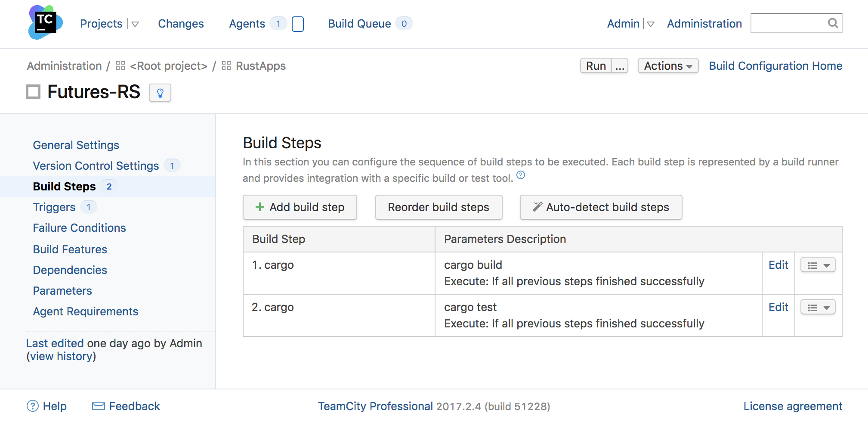
Task: Click step name '2. cargo'
Action: point(273,307)
